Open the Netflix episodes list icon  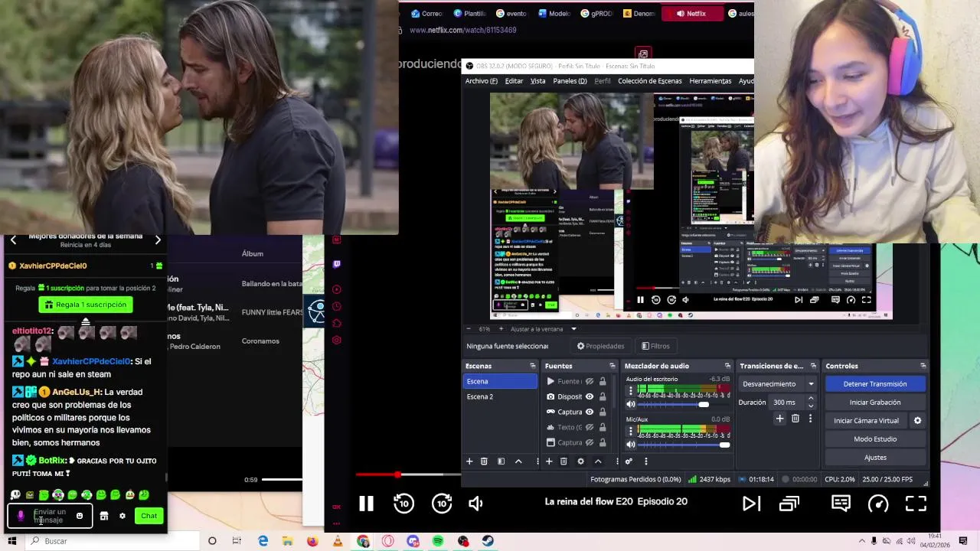tap(789, 503)
